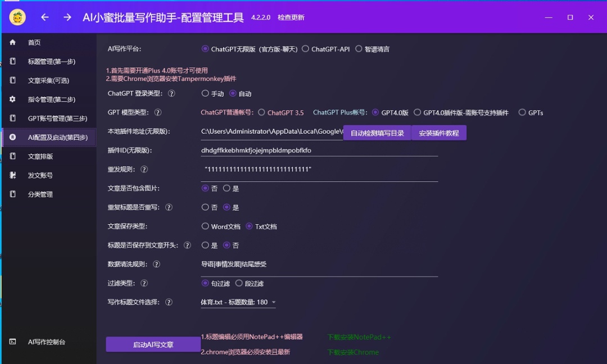The height and width of the screenshot is (364, 607).
Task: Select ChatGPT无限版 (官方版-聊天) platform
Action: pos(250,49)
